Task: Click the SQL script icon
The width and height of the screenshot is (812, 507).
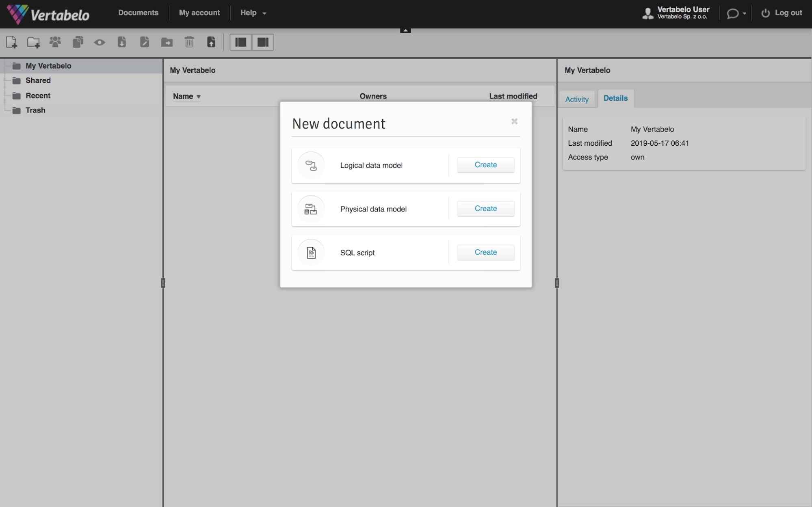Action: (311, 252)
